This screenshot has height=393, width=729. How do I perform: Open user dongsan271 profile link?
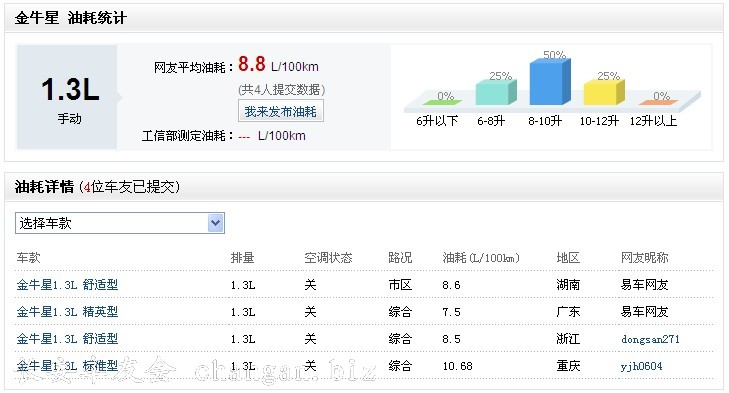[x=650, y=339]
